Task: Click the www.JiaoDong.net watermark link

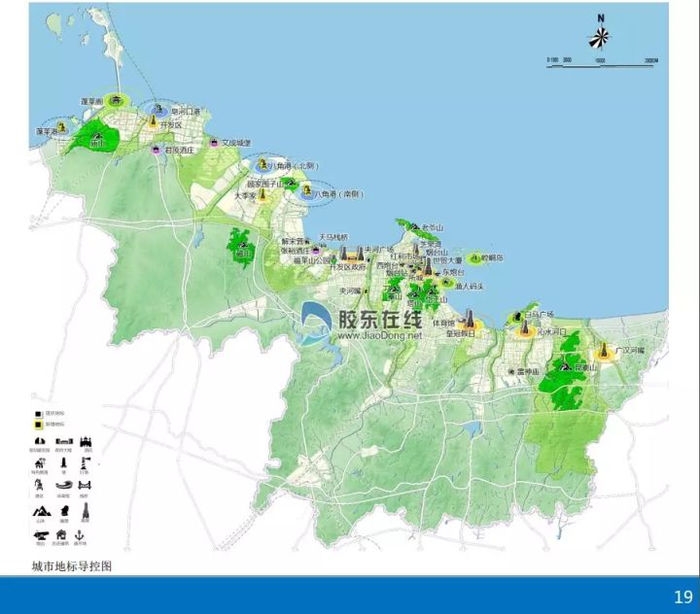Action: click(x=379, y=335)
